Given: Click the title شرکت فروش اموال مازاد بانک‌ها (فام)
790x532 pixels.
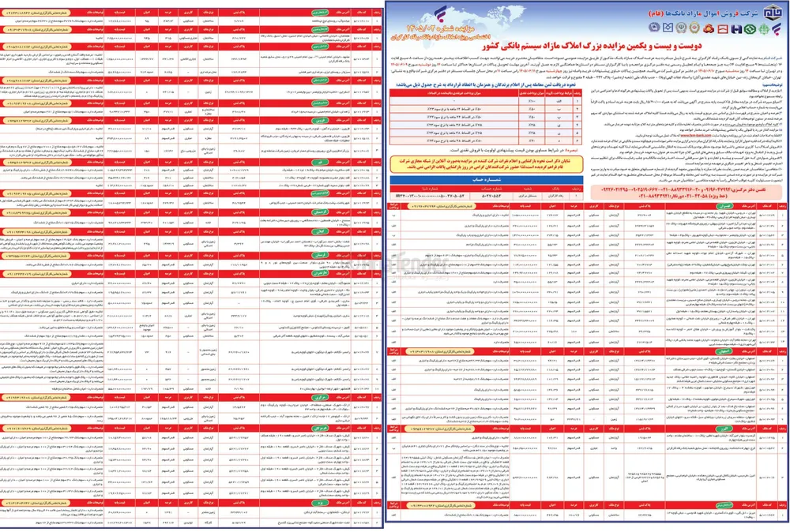Looking at the screenshot, I should pos(703,13).
